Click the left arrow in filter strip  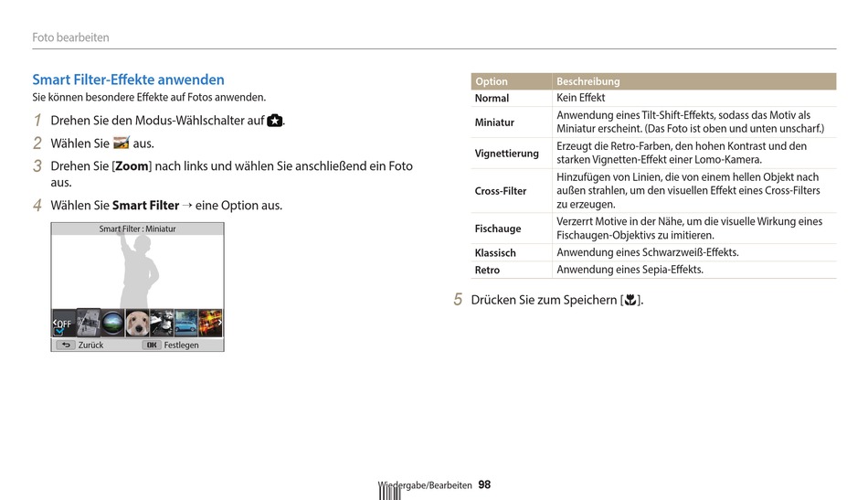coord(54,323)
